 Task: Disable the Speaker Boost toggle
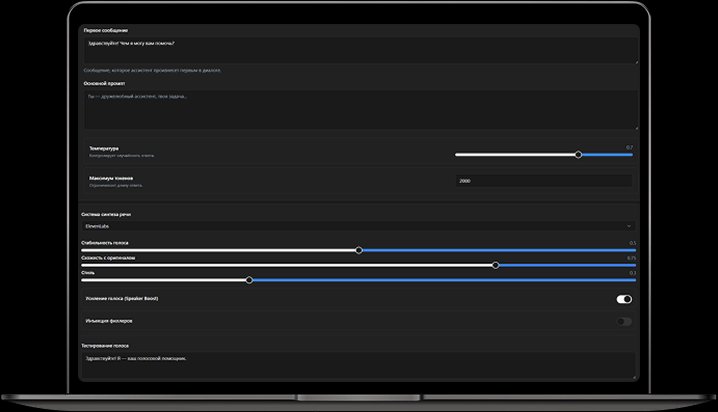[624, 299]
